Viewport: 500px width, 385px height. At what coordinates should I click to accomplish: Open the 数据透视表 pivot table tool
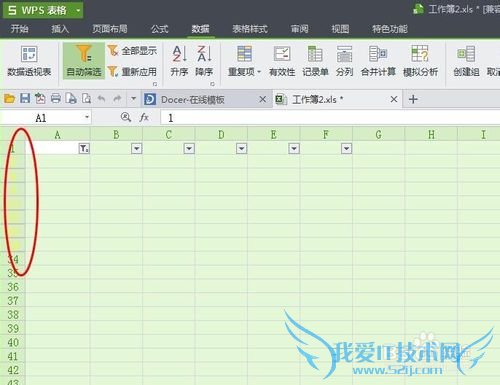tap(29, 61)
